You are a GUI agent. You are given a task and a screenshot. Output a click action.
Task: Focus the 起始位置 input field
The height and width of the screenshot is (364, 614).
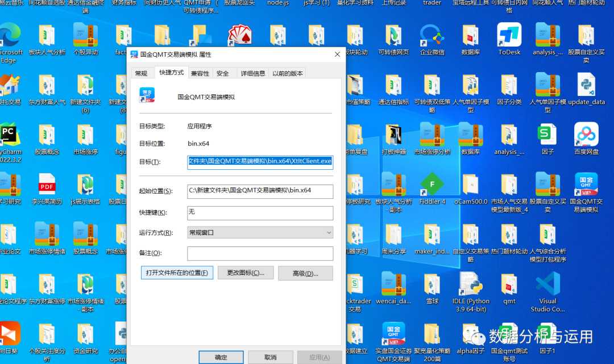(260, 191)
